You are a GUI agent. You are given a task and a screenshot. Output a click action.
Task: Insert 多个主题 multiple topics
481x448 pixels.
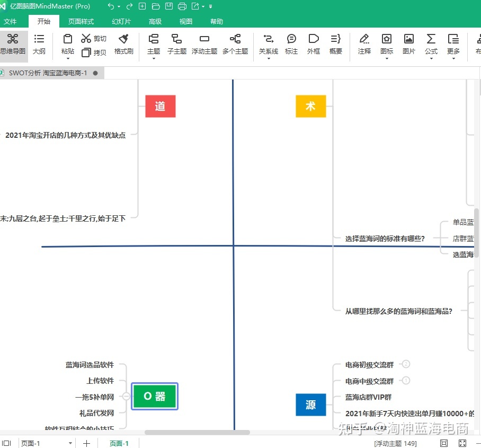(235, 44)
